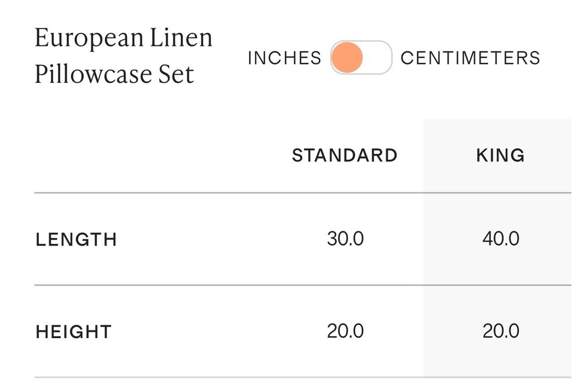The width and height of the screenshot is (579, 392).
Task: Click the King length value 40.0
Action: pos(500,239)
